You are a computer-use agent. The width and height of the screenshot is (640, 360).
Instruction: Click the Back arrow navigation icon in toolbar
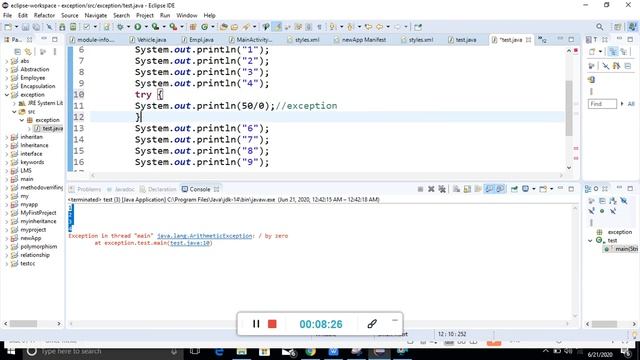[379, 27]
